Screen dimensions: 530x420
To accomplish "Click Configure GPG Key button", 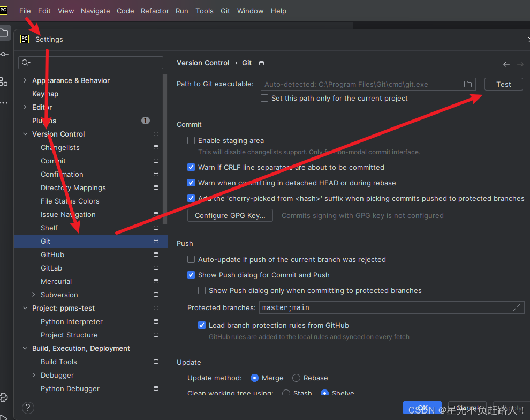I will tap(230, 215).
